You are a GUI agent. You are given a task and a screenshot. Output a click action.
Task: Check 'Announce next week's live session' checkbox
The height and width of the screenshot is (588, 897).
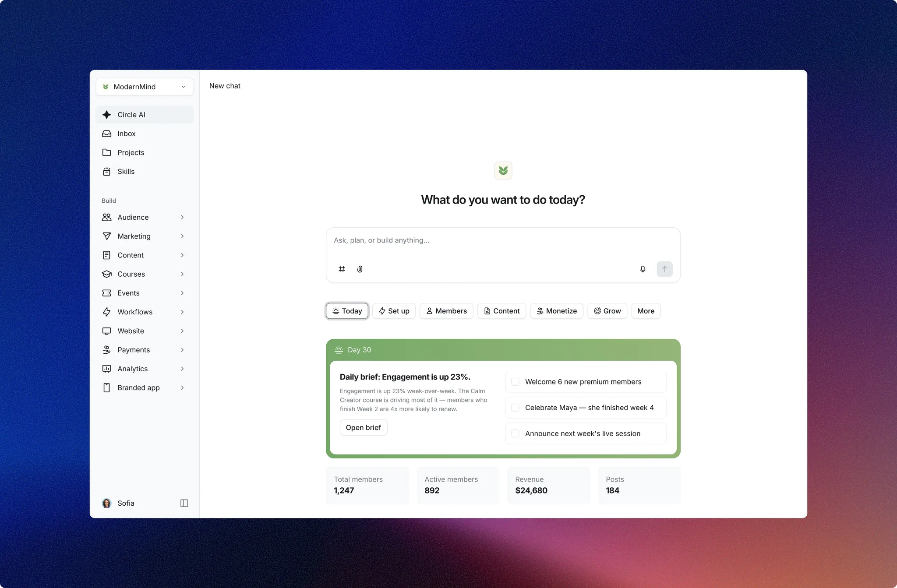coord(516,433)
